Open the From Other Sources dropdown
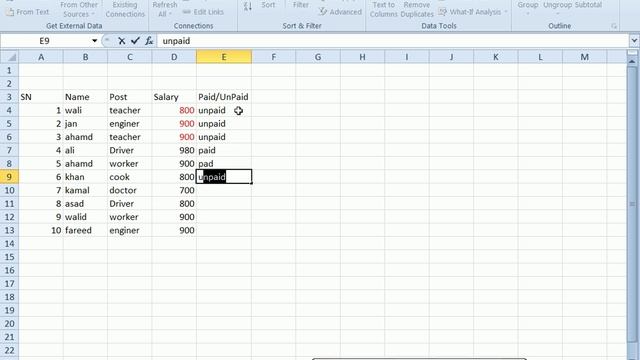Viewport: 640px width, 360px height. point(78,9)
